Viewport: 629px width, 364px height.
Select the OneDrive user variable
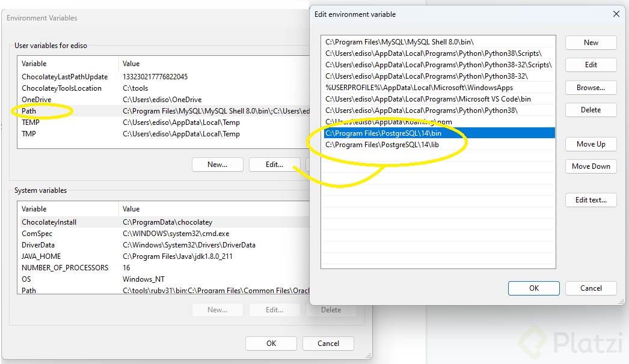pyautogui.click(x=37, y=100)
